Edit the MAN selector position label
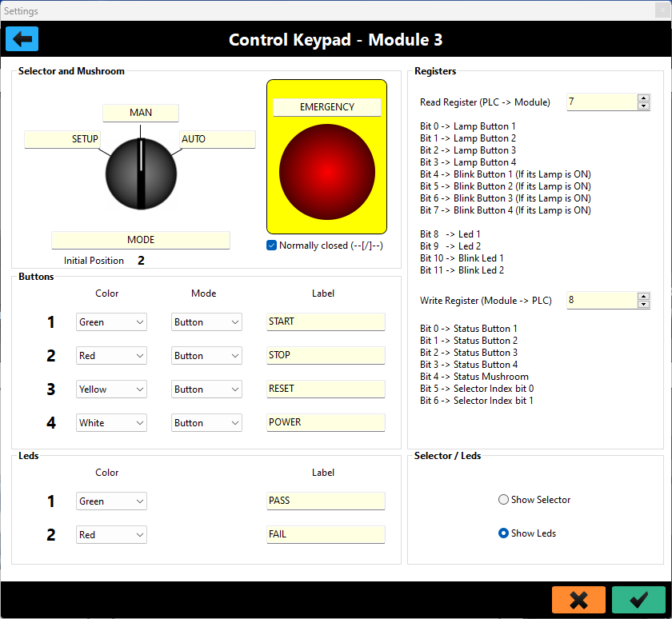Image resolution: width=672 pixels, height=619 pixels. [141, 113]
